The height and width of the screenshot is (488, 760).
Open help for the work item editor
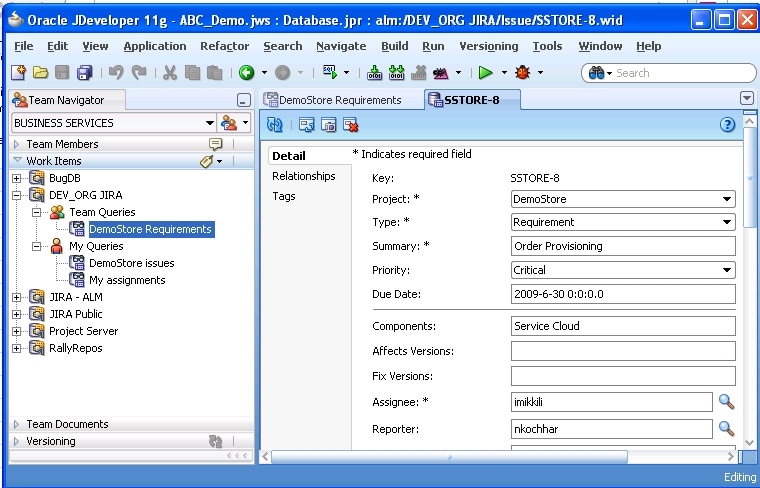(x=727, y=125)
